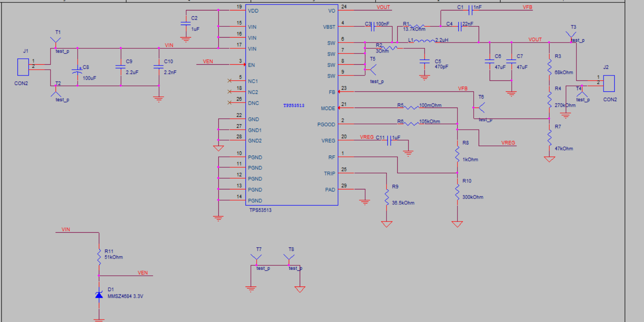Select resistor R4's zigzag symbol
644x322 pixels.
(x=550, y=99)
